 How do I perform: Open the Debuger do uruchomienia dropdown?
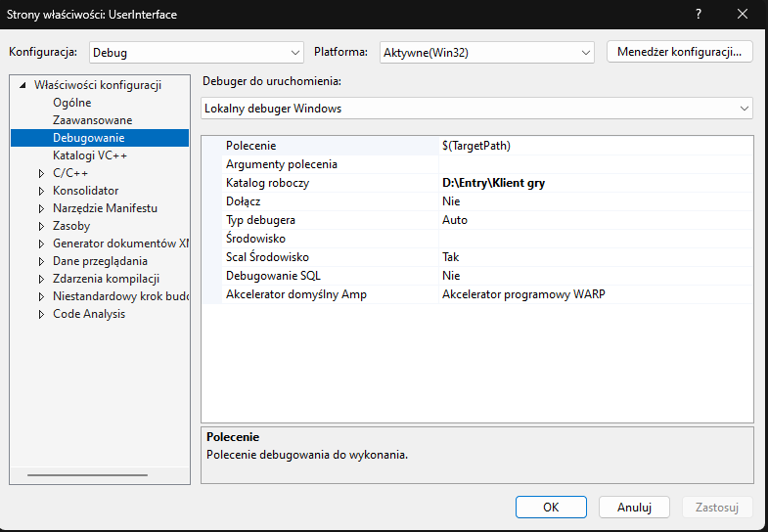(477, 109)
